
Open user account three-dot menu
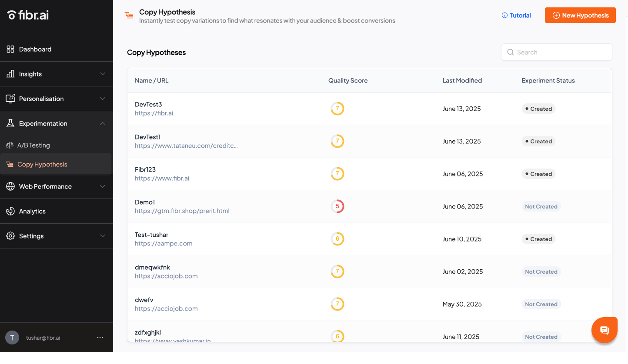(x=100, y=338)
